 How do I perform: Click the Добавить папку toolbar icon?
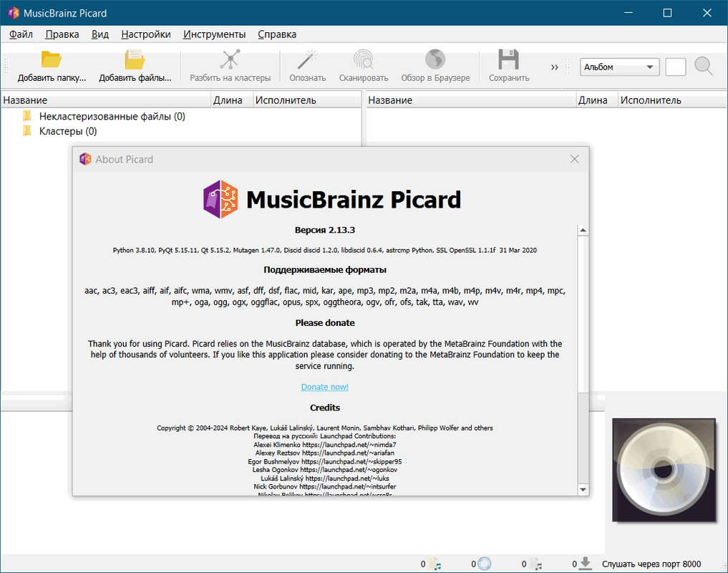[x=51, y=60]
